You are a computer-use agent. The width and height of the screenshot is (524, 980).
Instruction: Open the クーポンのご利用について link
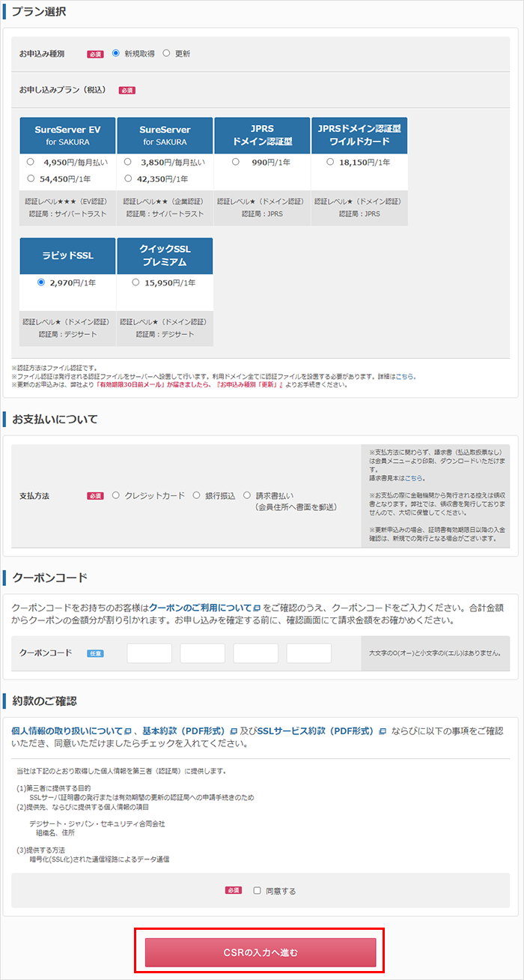(x=200, y=607)
